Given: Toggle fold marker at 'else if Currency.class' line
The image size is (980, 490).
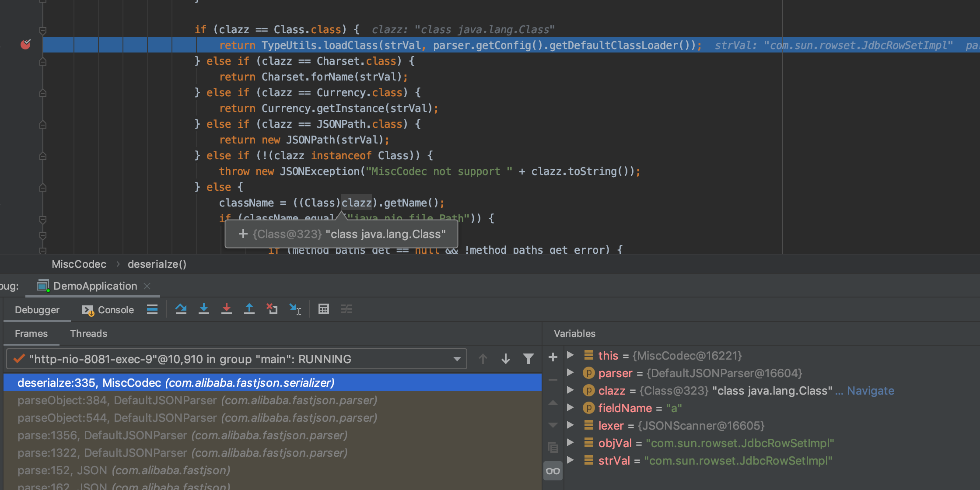Looking at the screenshot, I should tap(43, 93).
